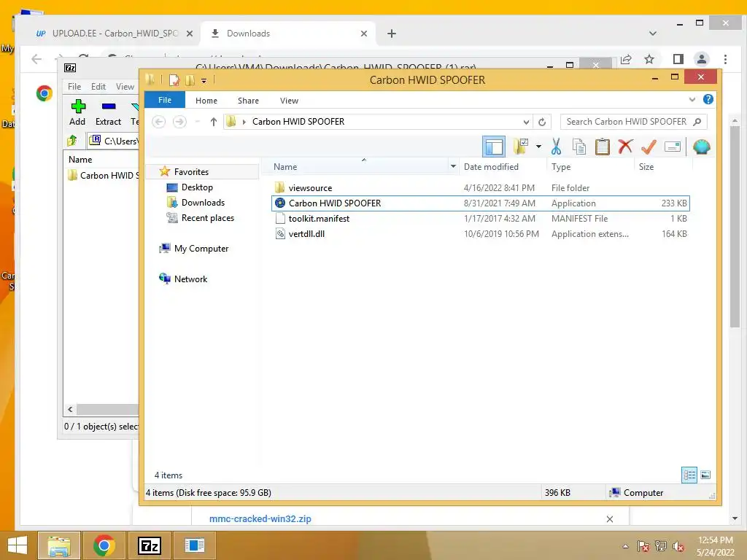747x560 pixels.
Task: Open the Chrome three-dot menu
Action: click(x=725, y=59)
